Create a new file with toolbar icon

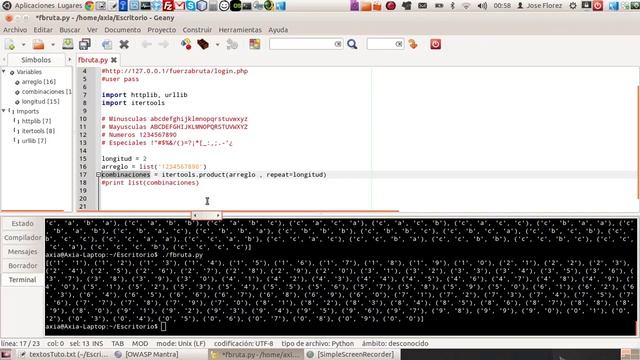(x=10, y=44)
